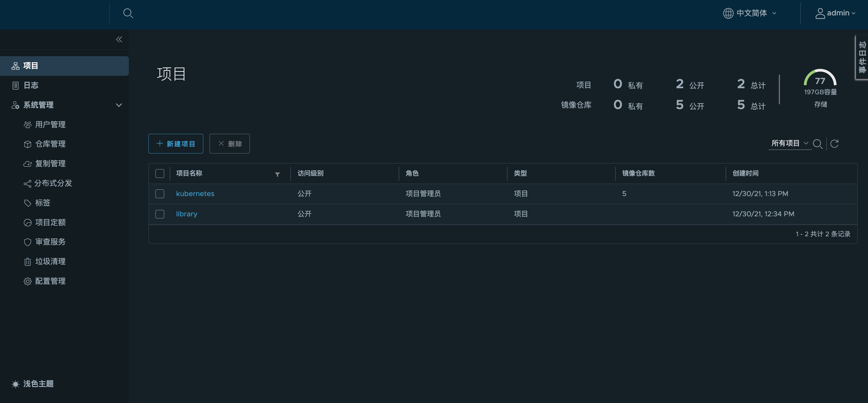Click the 垃圾清理 trash icon
The image size is (868, 403).
click(28, 262)
